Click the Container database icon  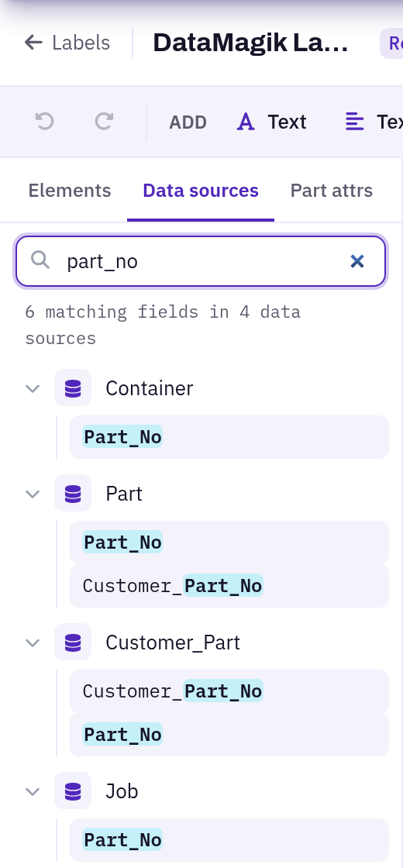tap(73, 388)
